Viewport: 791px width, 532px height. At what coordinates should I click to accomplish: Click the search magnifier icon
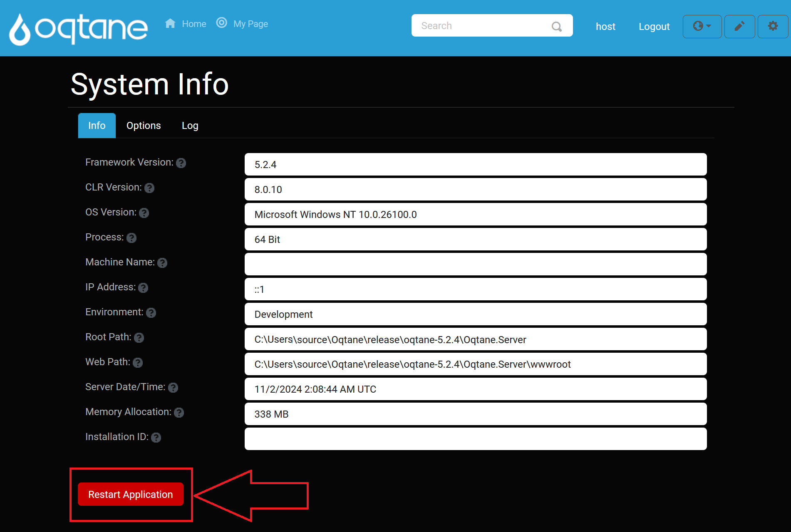556,26
